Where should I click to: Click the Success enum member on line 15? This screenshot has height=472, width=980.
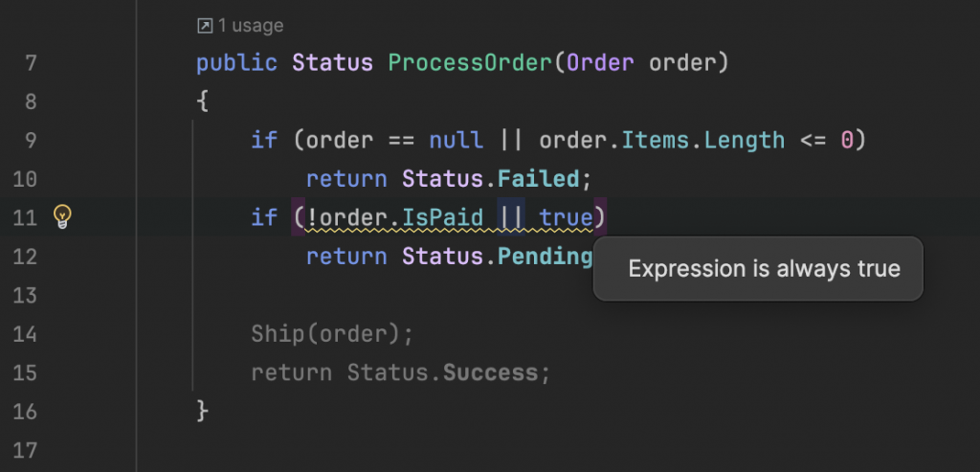[x=491, y=373]
